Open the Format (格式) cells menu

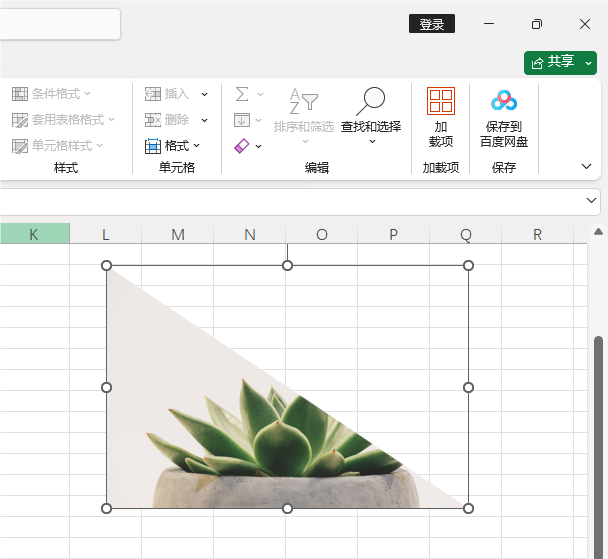[172, 146]
